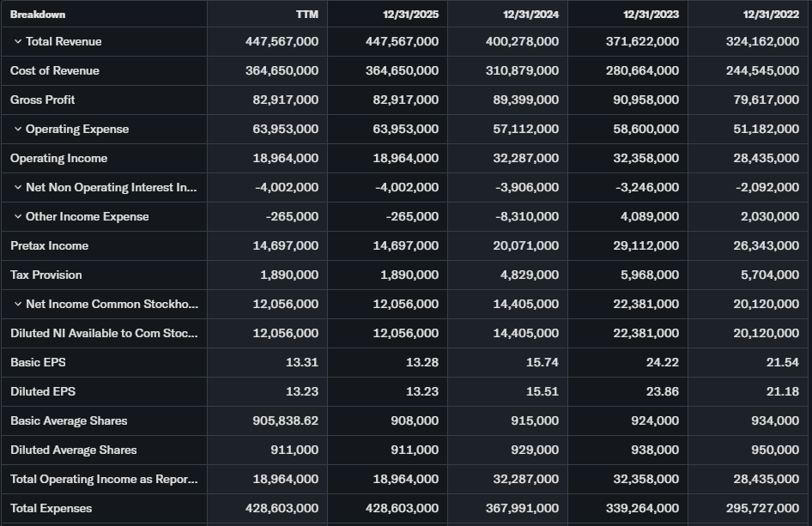Select the 12/31/2023 column header

coord(651,14)
